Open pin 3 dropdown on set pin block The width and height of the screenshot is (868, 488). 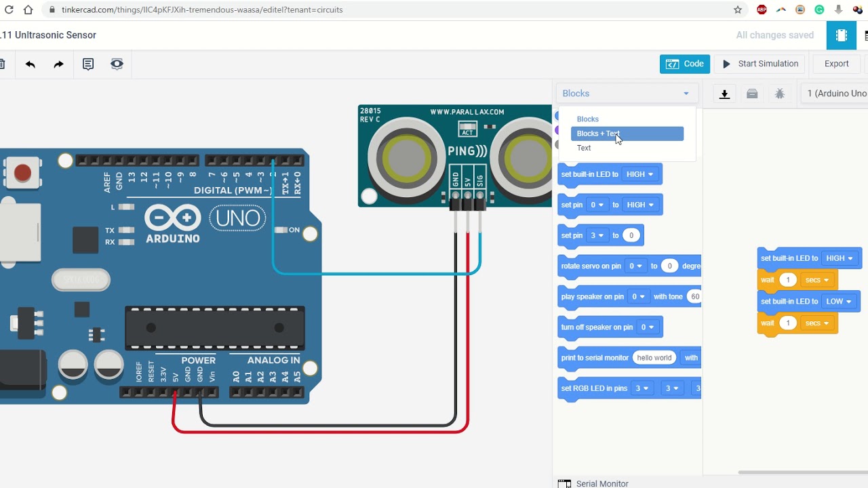click(x=597, y=235)
